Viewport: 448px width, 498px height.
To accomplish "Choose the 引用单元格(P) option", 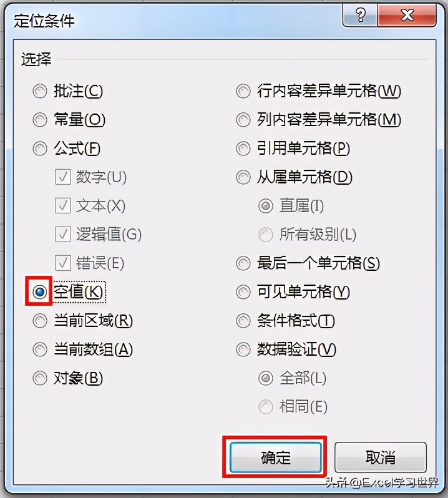I will click(x=243, y=149).
